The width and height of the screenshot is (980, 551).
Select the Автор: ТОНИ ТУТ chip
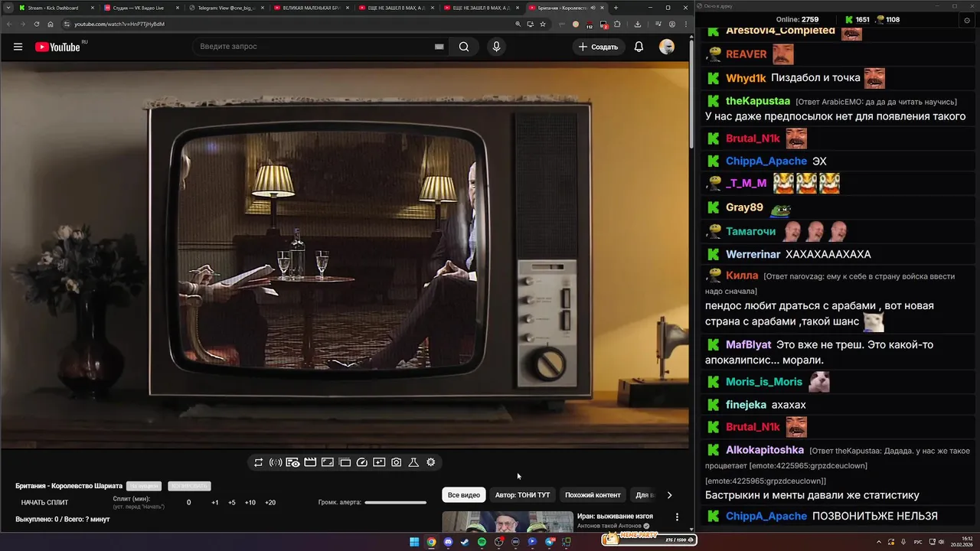523,495
